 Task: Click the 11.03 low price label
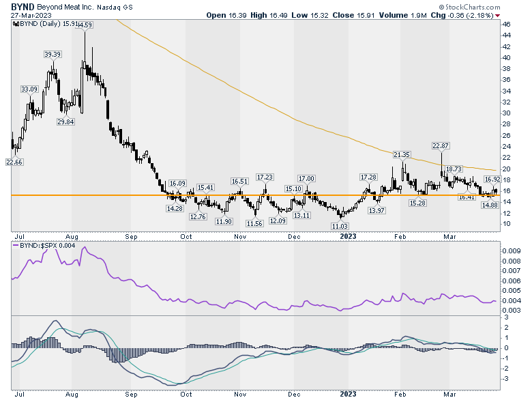click(340, 226)
